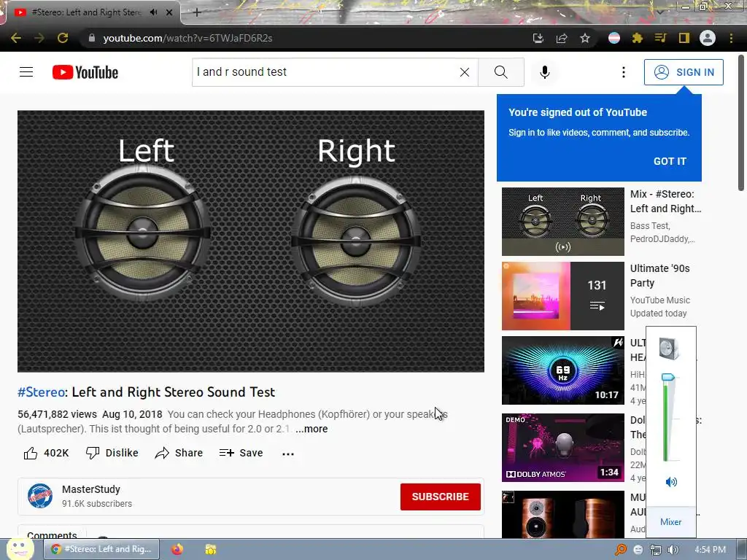Subscribe to MasterStudy

[x=440, y=497]
